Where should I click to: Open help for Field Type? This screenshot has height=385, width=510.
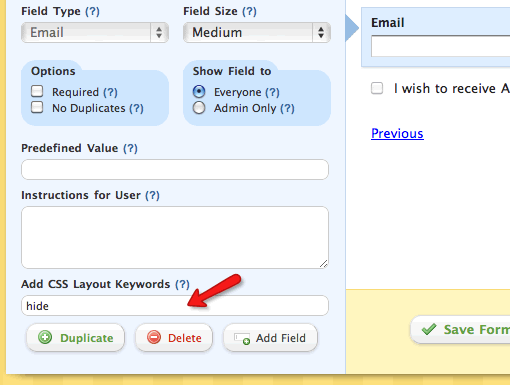pos(92,11)
